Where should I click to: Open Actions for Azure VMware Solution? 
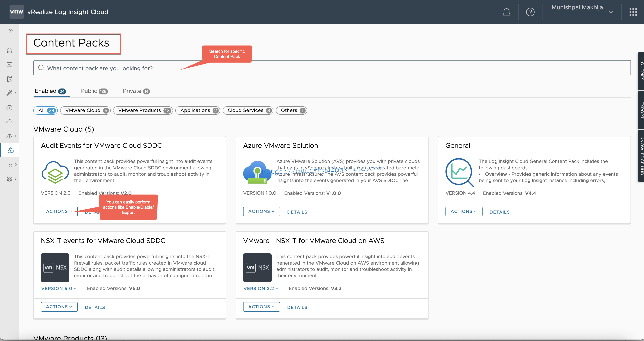tap(261, 212)
